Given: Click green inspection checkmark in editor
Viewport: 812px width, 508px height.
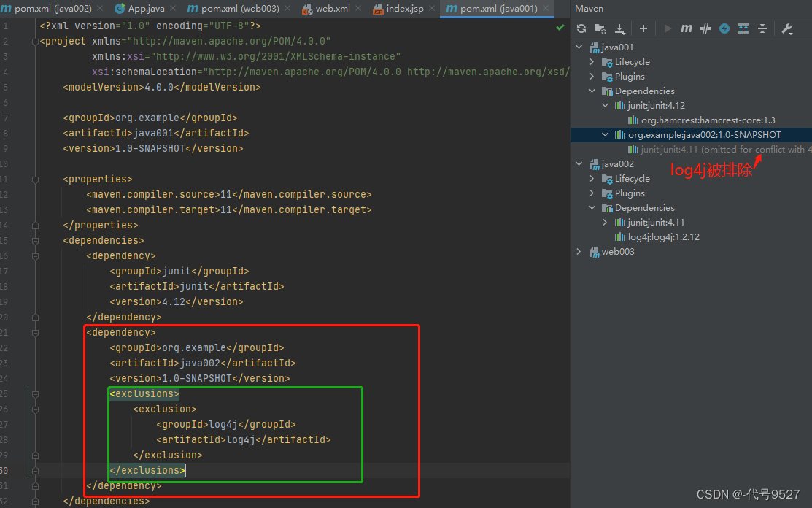Looking at the screenshot, I should [560, 27].
